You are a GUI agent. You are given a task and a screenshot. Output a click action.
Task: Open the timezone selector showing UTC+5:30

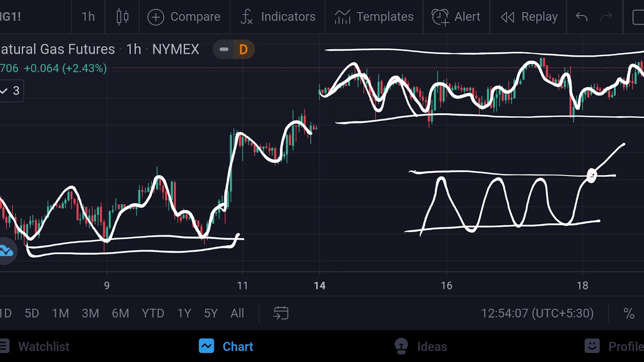pos(537,313)
